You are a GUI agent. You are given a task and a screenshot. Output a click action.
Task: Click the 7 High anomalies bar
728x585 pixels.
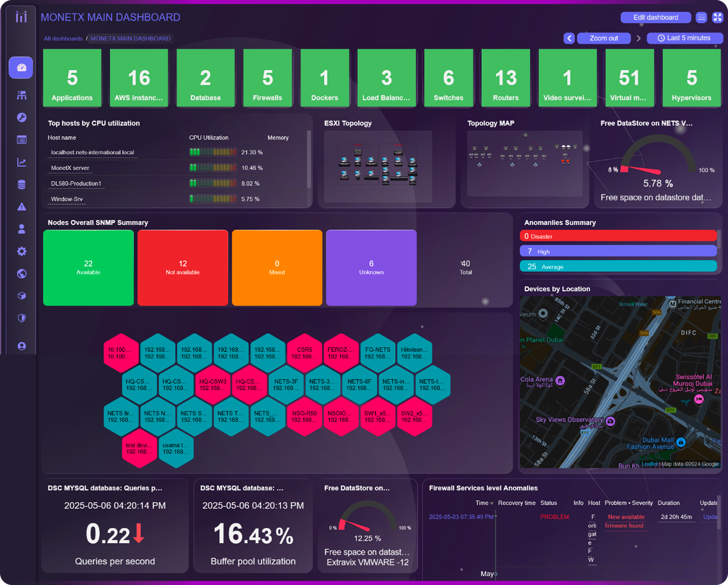point(618,251)
